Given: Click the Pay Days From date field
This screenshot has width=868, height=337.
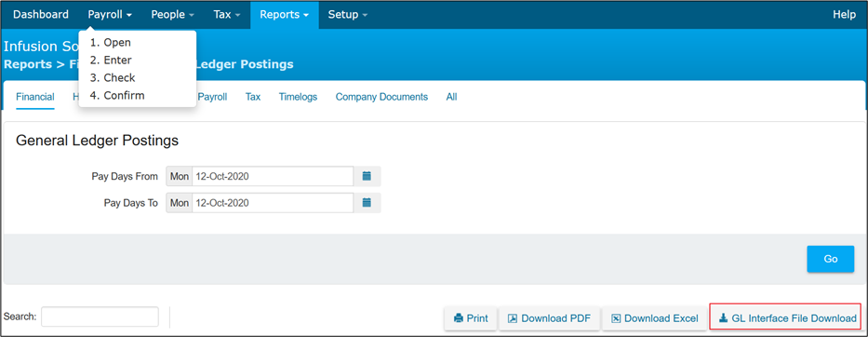Looking at the screenshot, I should click(x=273, y=176).
